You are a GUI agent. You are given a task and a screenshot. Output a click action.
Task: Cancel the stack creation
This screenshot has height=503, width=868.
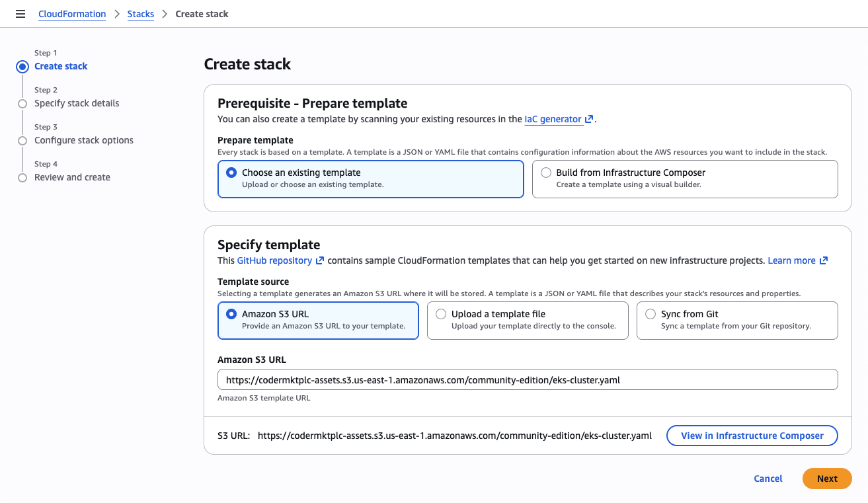coord(768,479)
